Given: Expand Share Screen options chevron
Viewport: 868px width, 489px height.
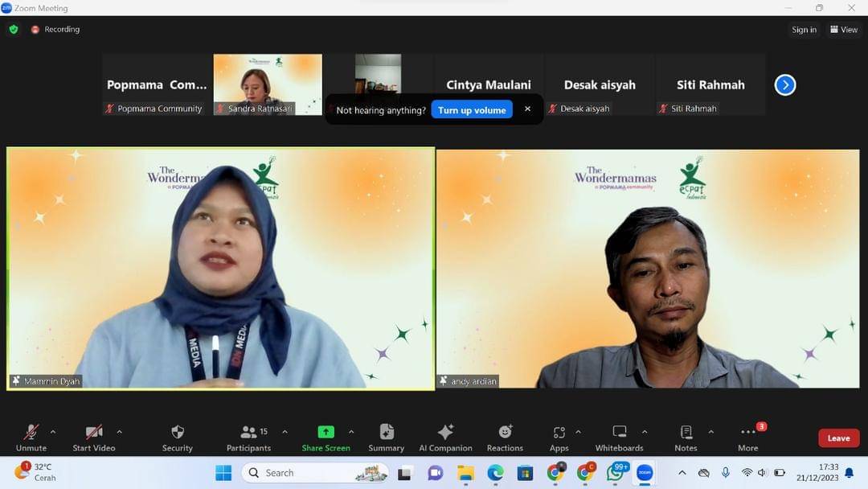Looking at the screenshot, I should [x=351, y=432].
